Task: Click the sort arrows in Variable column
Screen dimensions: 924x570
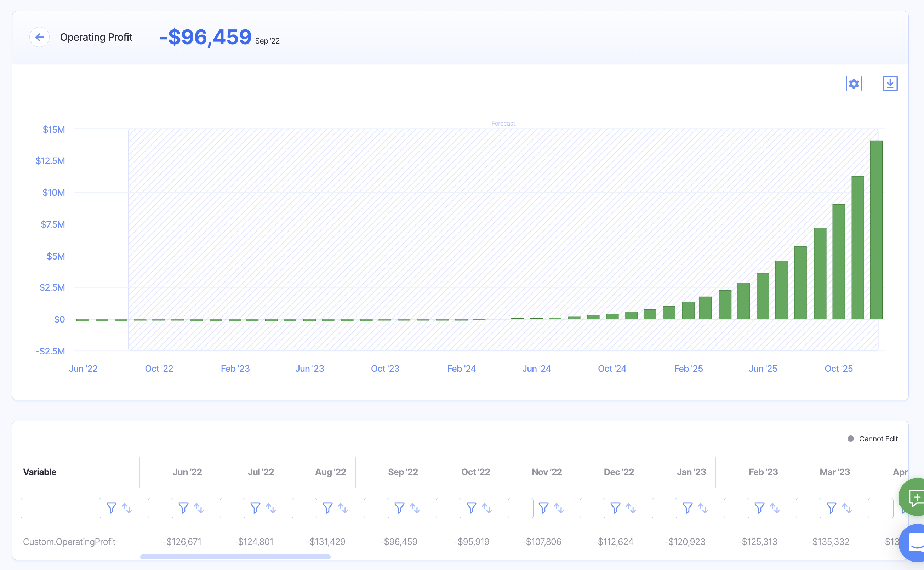Action: (127, 508)
